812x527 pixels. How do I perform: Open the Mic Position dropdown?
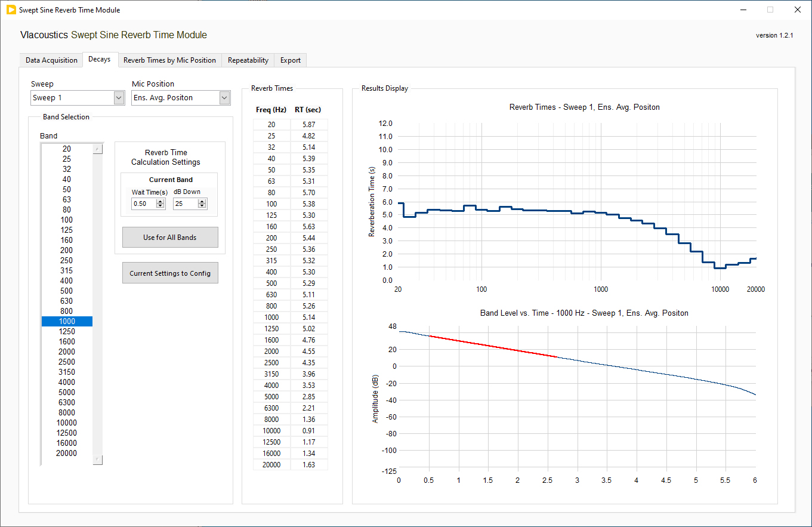click(x=224, y=97)
